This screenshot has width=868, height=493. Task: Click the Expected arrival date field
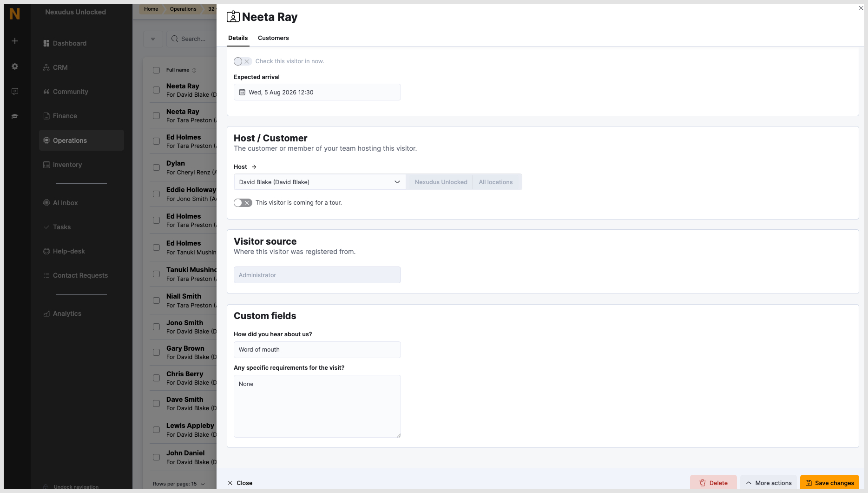pos(317,92)
